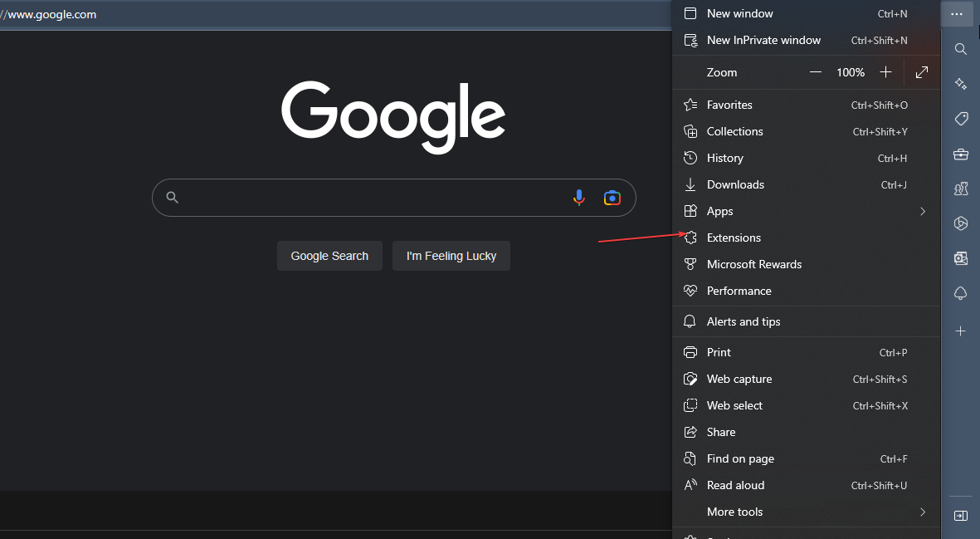Select New window from the menu
The height and width of the screenshot is (539, 980).
[x=807, y=14]
